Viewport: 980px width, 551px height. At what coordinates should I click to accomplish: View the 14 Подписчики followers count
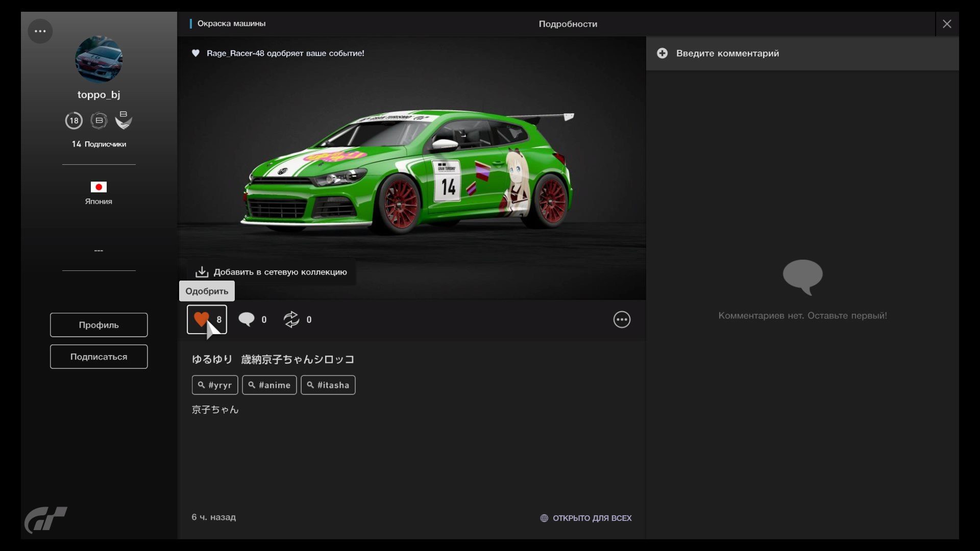[99, 144]
